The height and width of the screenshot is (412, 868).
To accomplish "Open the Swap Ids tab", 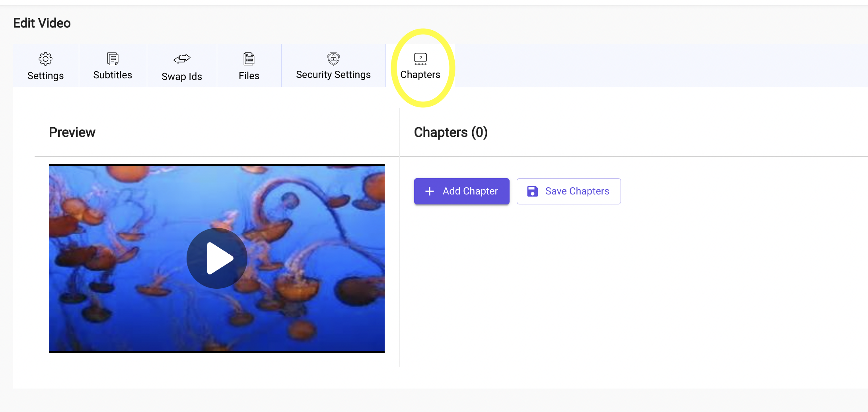I will point(182,65).
